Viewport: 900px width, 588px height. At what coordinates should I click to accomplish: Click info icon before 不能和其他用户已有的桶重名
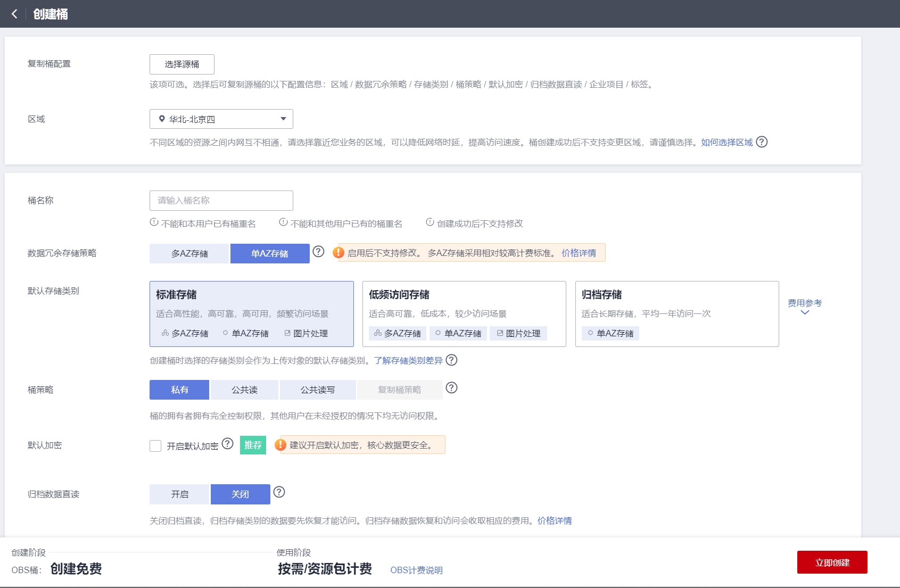point(283,222)
